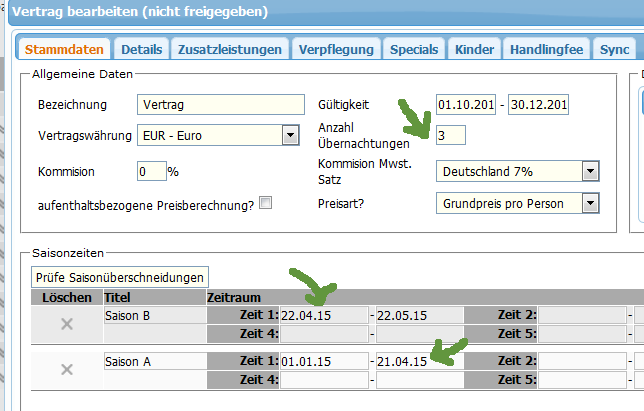644x411 pixels.
Task: Click Saison B Zeit 1 start date
Action: (x=323, y=316)
